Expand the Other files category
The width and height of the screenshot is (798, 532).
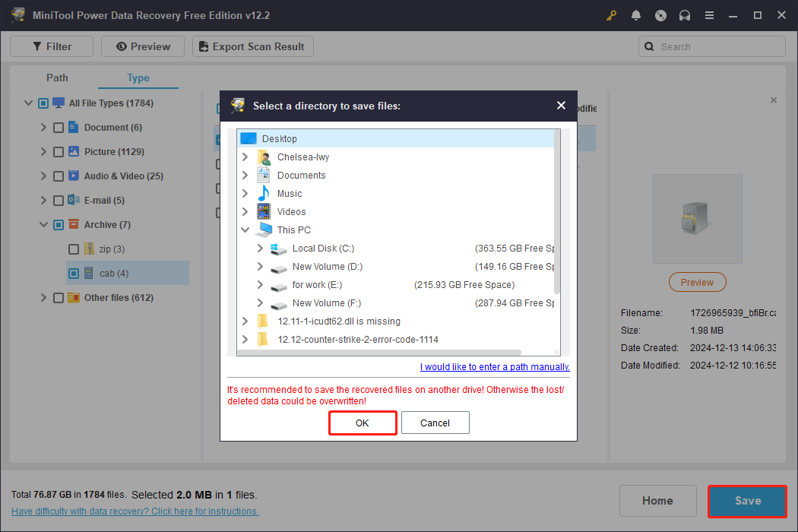click(43, 297)
